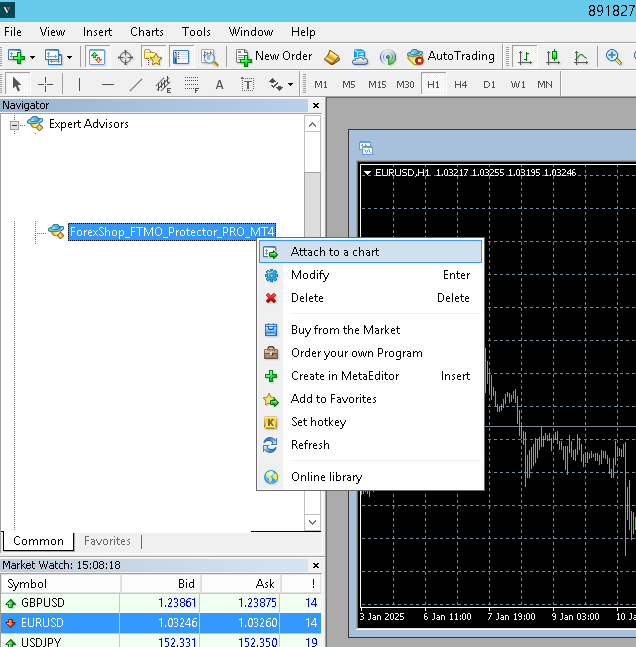This screenshot has height=647, width=636.
Task: Choose Attach to a chart
Action: click(370, 252)
